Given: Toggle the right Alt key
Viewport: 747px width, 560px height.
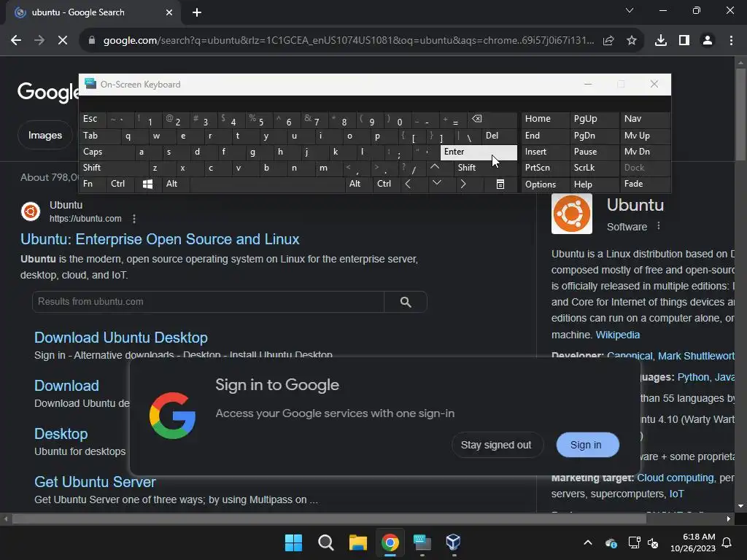Looking at the screenshot, I should pos(358,184).
